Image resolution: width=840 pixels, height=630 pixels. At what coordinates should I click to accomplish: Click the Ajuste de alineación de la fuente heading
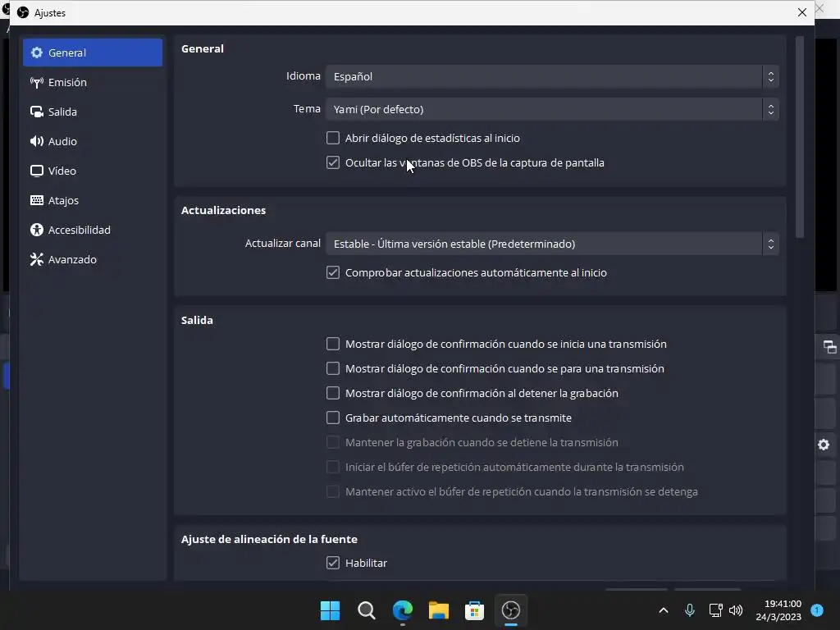pos(269,539)
